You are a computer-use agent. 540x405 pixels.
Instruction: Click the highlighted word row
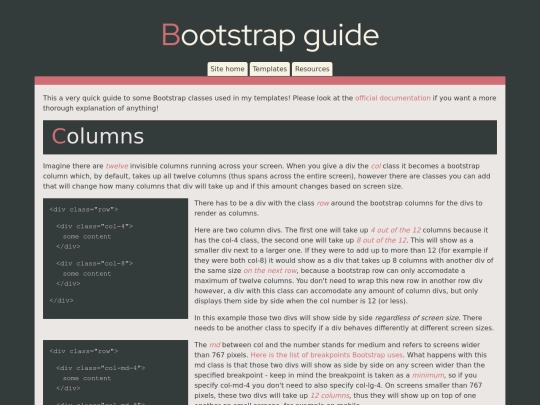pos(323,203)
